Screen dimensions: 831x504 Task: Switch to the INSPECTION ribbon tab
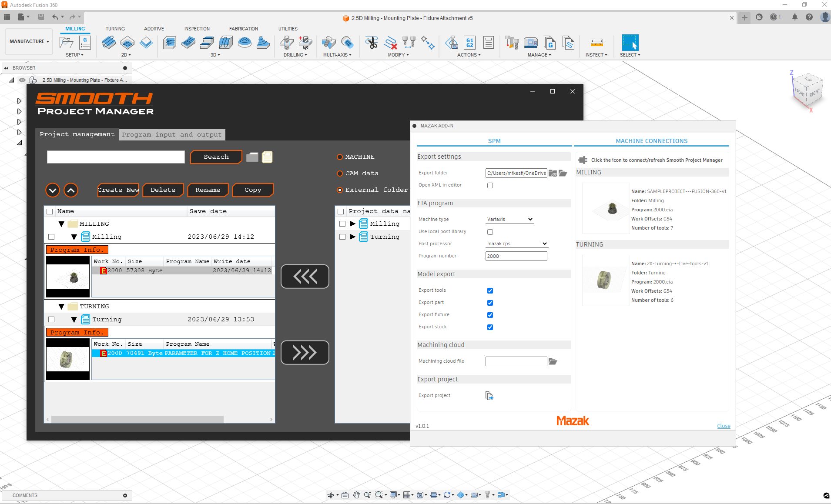pyautogui.click(x=197, y=29)
